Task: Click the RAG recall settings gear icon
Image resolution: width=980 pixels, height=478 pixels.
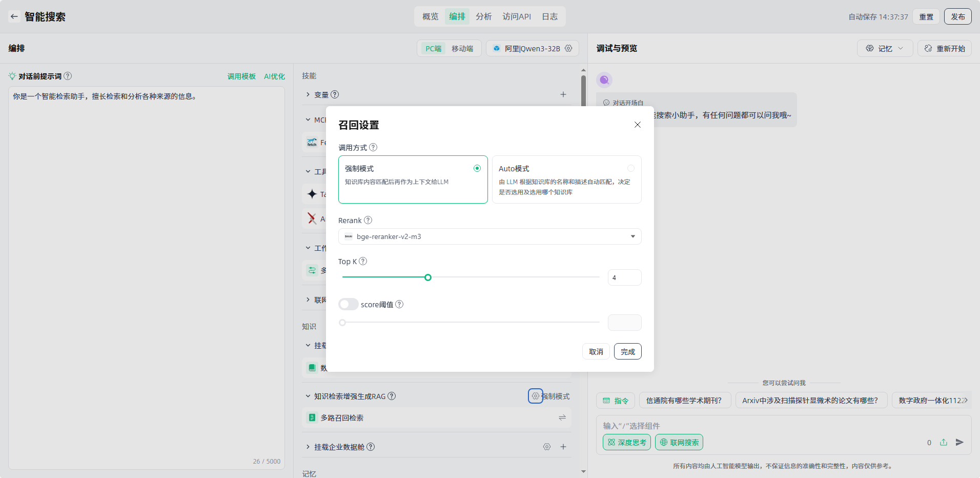Action: click(535, 396)
